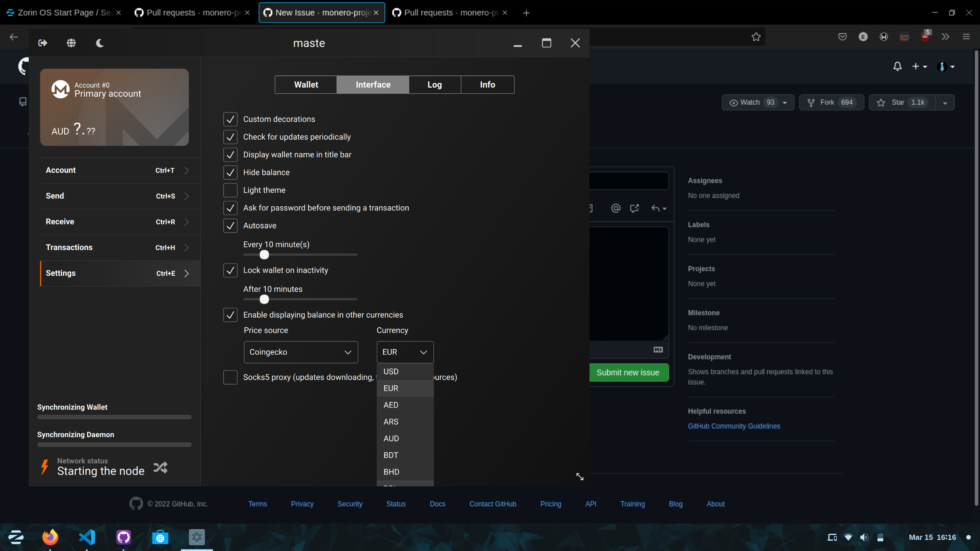
Task: Click the autosave interval slider handle
Action: [x=264, y=255]
